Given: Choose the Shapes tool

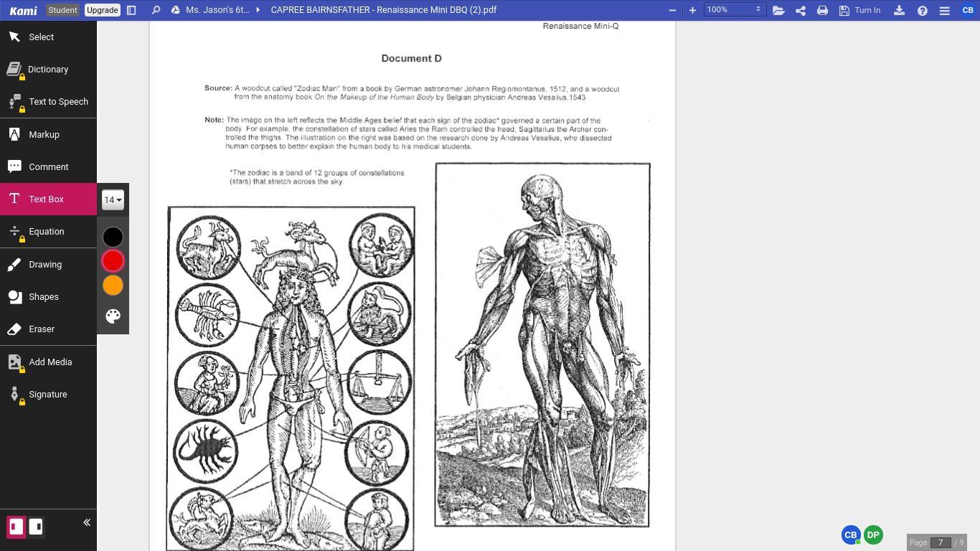Looking at the screenshot, I should (x=48, y=297).
